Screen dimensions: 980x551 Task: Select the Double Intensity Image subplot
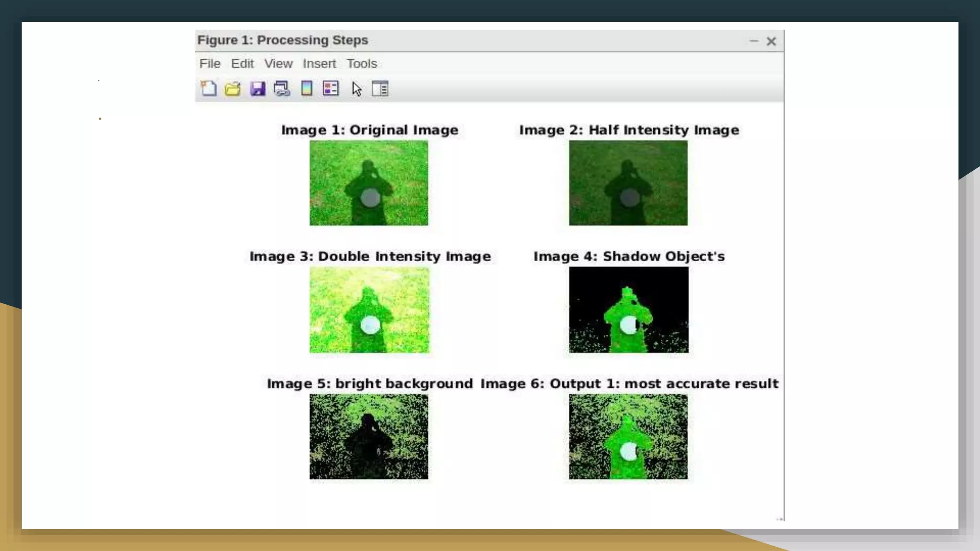[369, 309]
